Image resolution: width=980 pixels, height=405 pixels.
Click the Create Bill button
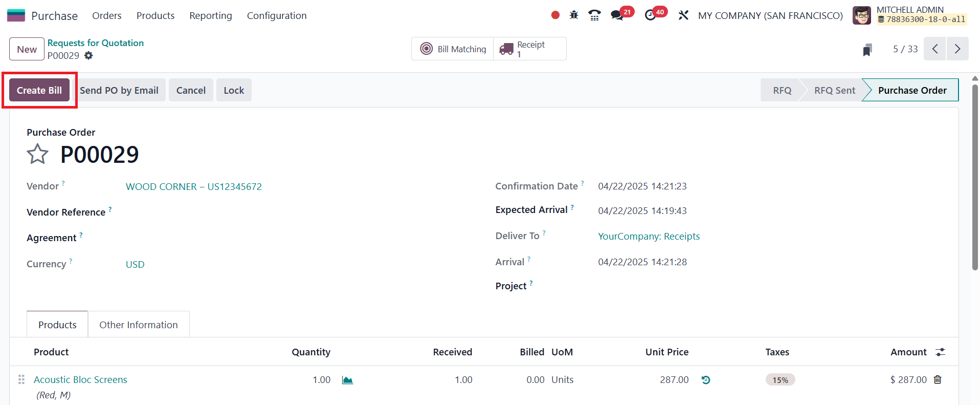[x=39, y=90]
